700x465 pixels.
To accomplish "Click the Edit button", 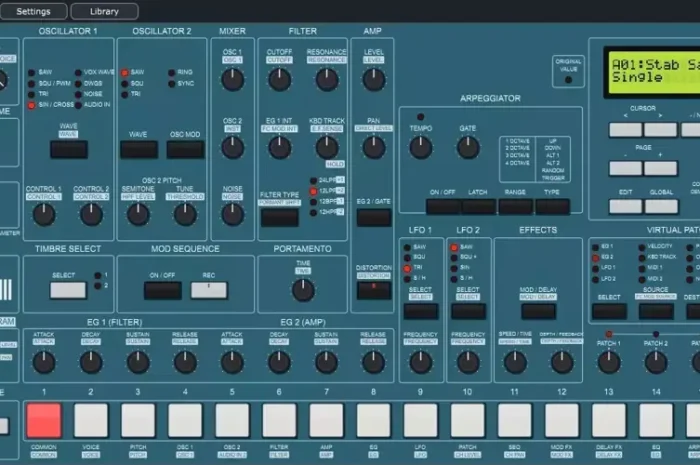I will [x=625, y=206].
